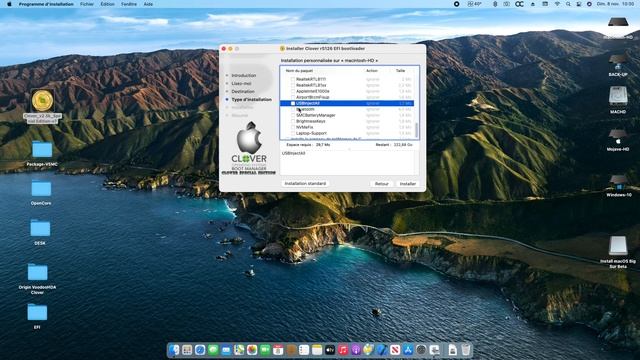Click the Retour button
This screenshot has height=360, width=640.
(382, 184)
